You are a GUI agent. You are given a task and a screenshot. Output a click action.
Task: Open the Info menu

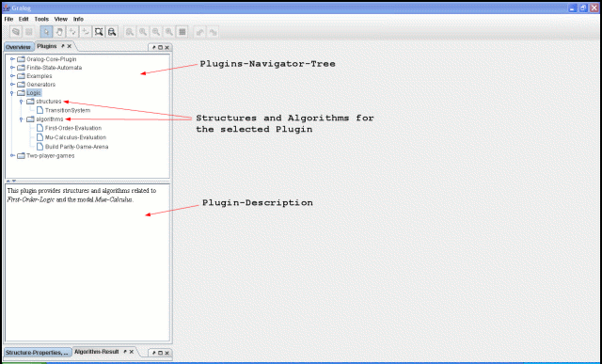[x=78, y=19]
